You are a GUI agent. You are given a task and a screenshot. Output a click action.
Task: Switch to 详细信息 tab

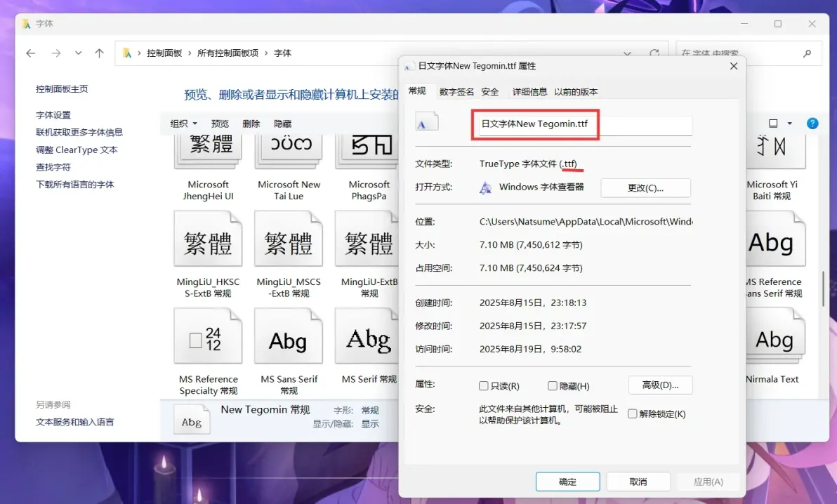529,92
